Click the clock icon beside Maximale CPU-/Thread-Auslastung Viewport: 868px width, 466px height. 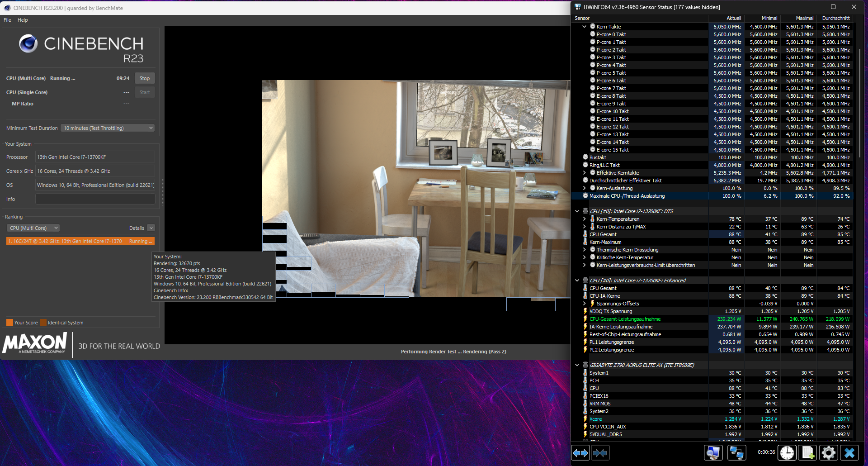585,195
